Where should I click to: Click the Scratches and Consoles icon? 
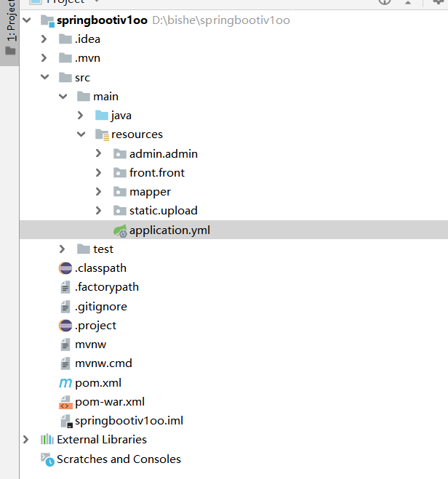pyautogui.click(x=47, y=459)
